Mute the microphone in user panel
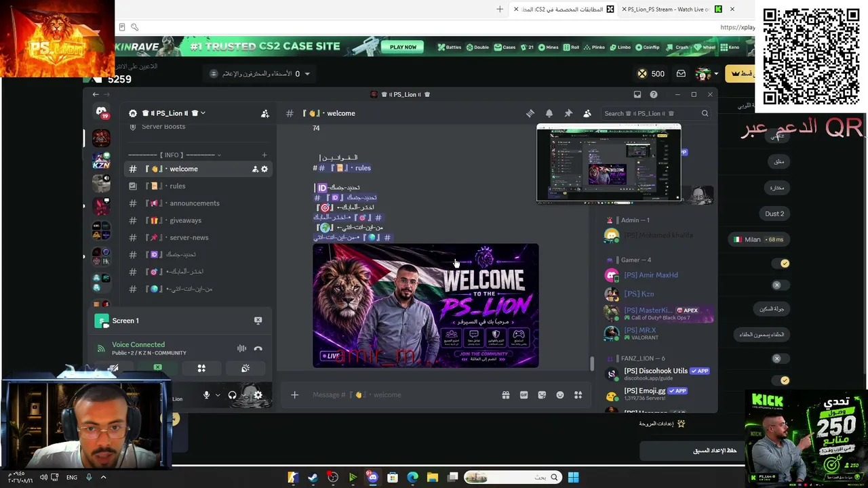 coord(206,395)
